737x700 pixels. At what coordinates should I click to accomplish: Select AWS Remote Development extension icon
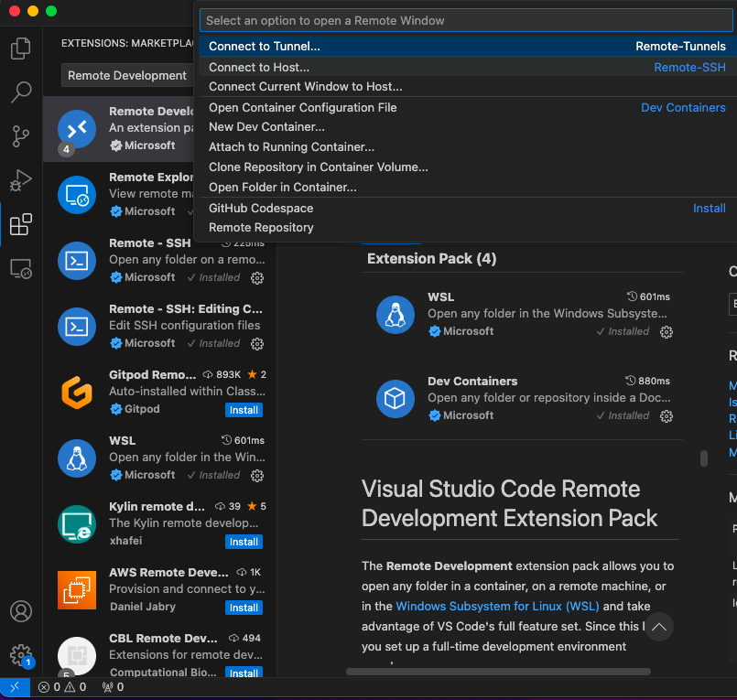(77, 590)
